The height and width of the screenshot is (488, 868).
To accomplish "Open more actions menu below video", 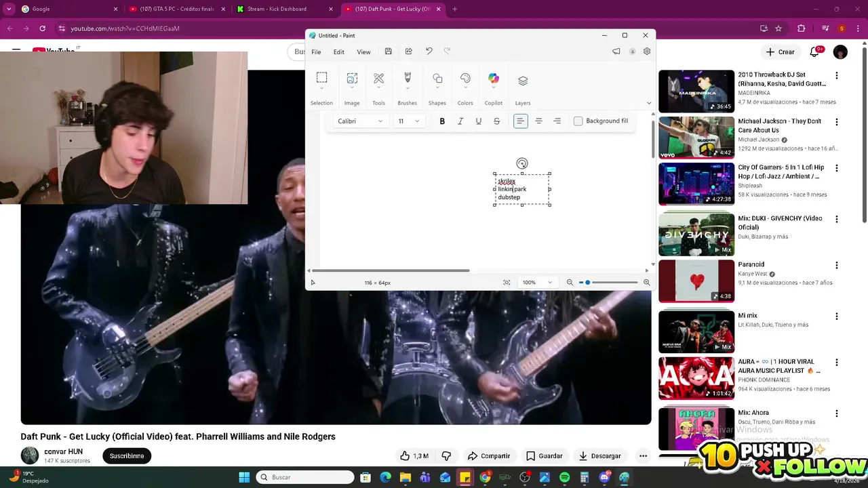I will click(x=643, y=456).
